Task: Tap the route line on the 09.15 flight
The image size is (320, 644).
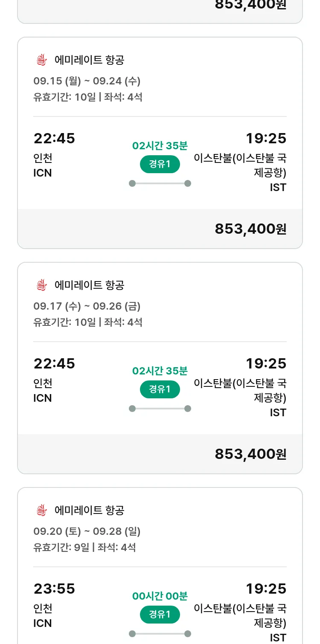Action: 160,183
